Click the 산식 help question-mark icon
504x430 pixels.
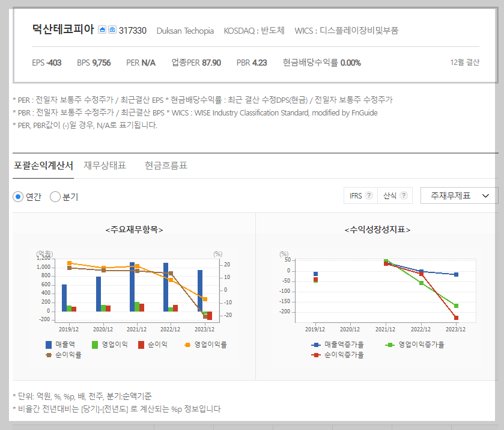404,195
